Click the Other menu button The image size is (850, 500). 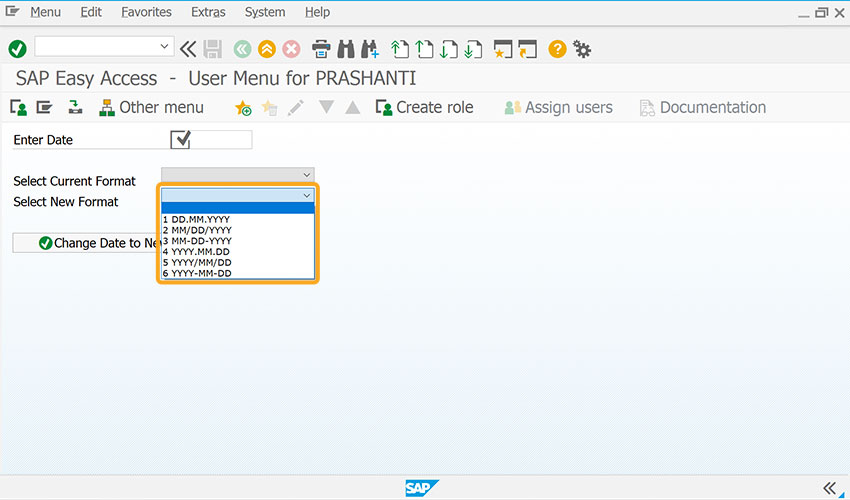click(151, 107)
